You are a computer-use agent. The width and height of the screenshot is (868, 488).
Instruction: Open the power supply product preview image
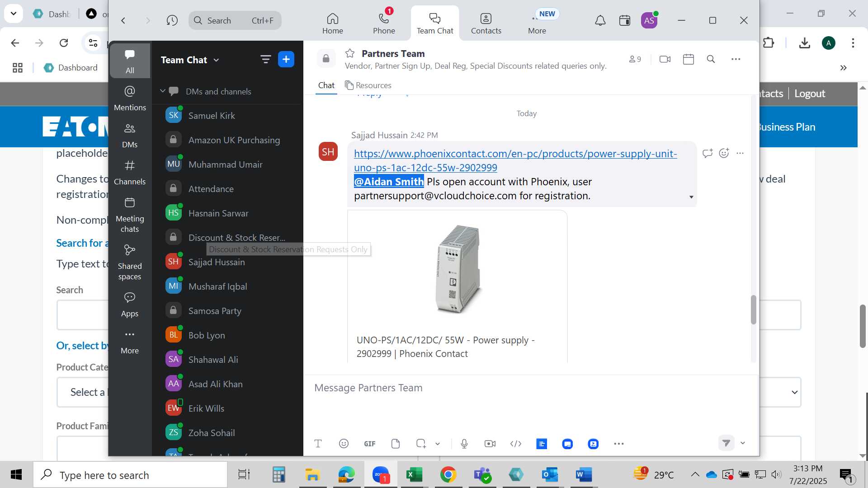click(458, 269)
